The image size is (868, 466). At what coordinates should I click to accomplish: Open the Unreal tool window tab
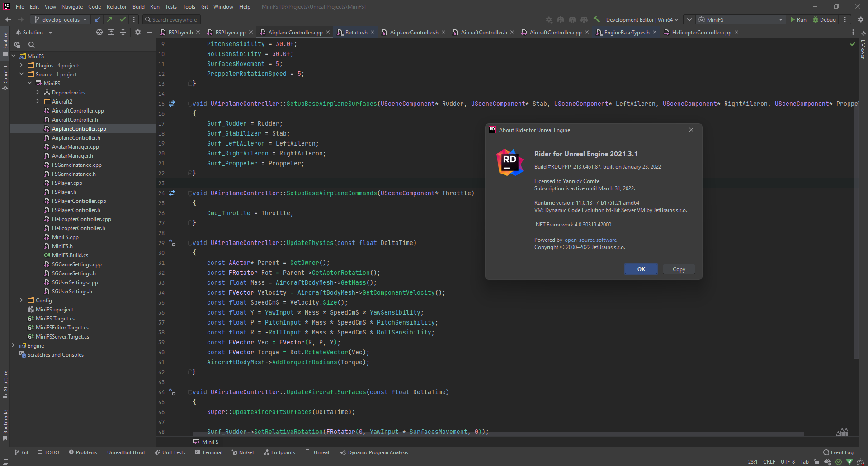point(317,452)
